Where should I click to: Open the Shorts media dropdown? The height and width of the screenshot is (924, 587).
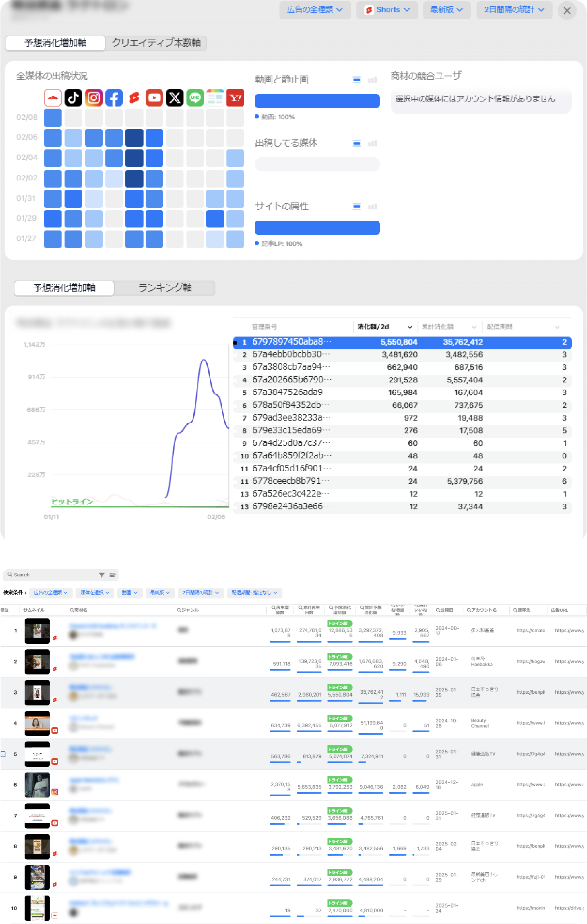coord(387,10)
